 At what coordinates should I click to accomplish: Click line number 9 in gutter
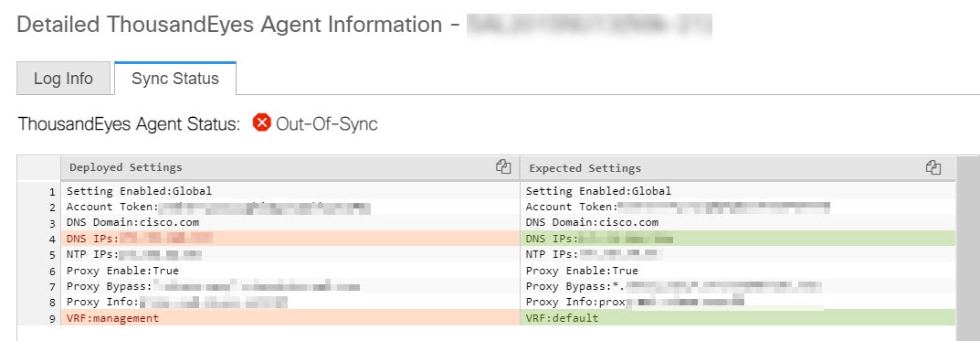(52, 318)
